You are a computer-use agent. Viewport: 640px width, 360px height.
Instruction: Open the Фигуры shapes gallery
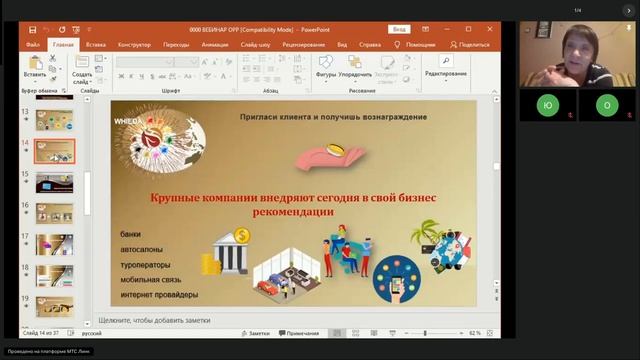tap(325, 62)
